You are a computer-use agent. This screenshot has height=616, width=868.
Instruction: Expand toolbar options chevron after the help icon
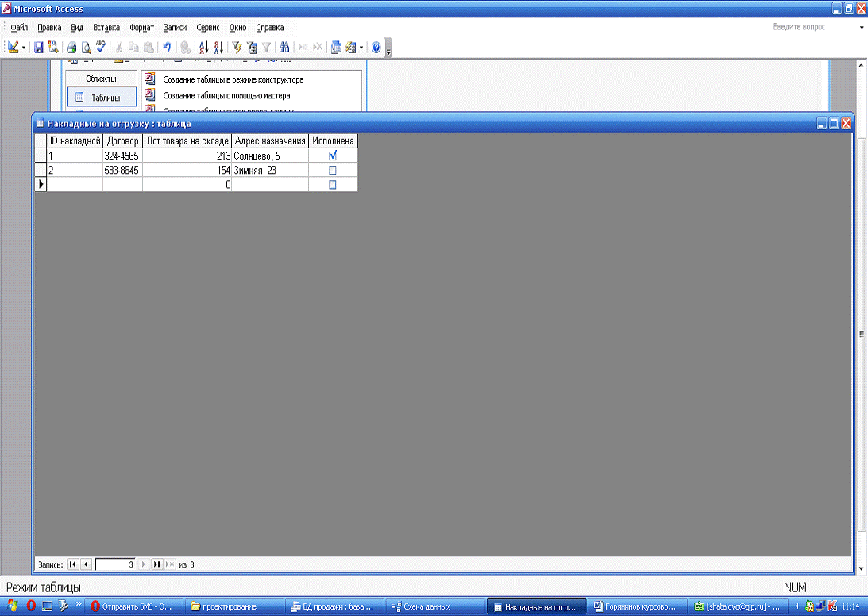pos(388,49)
